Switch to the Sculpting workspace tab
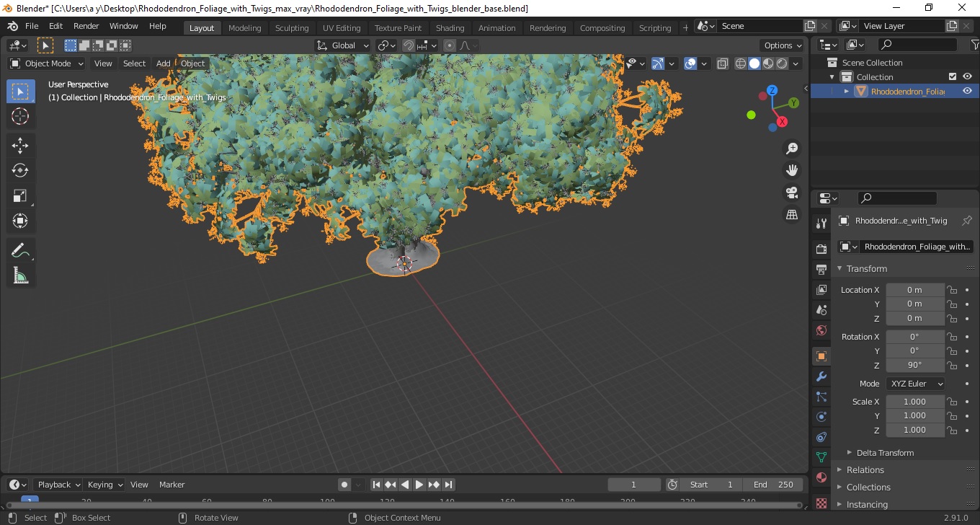Screen dimensions: 980x525 292,28
